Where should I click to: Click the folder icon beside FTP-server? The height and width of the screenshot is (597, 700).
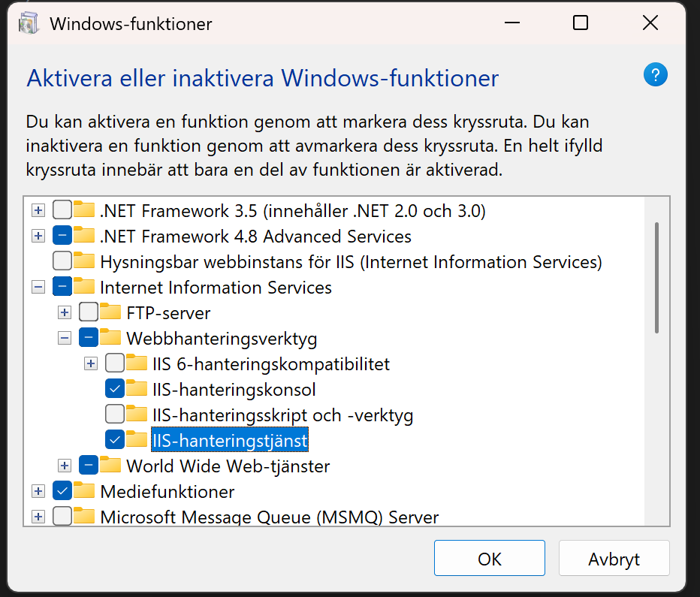click(x=110, y=312)
